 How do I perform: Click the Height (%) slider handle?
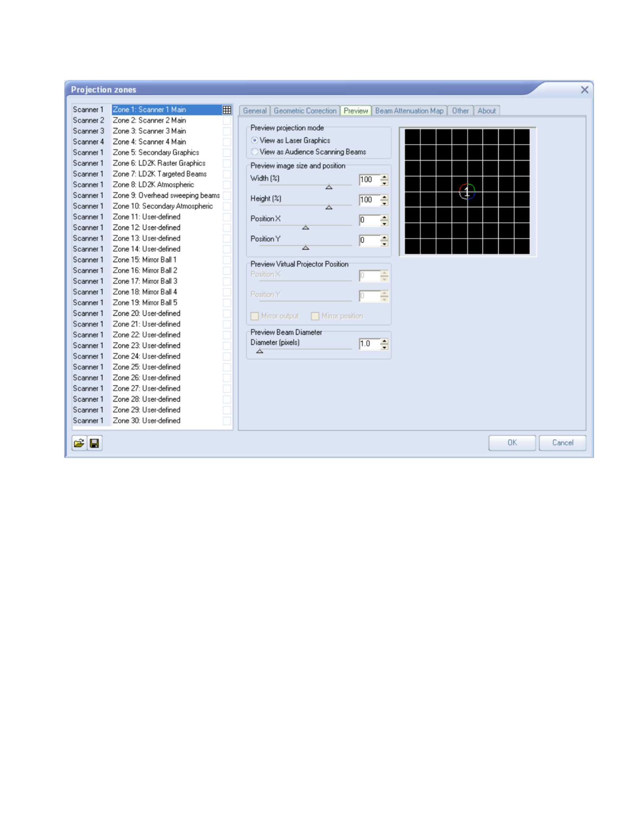tap(329, 207)
